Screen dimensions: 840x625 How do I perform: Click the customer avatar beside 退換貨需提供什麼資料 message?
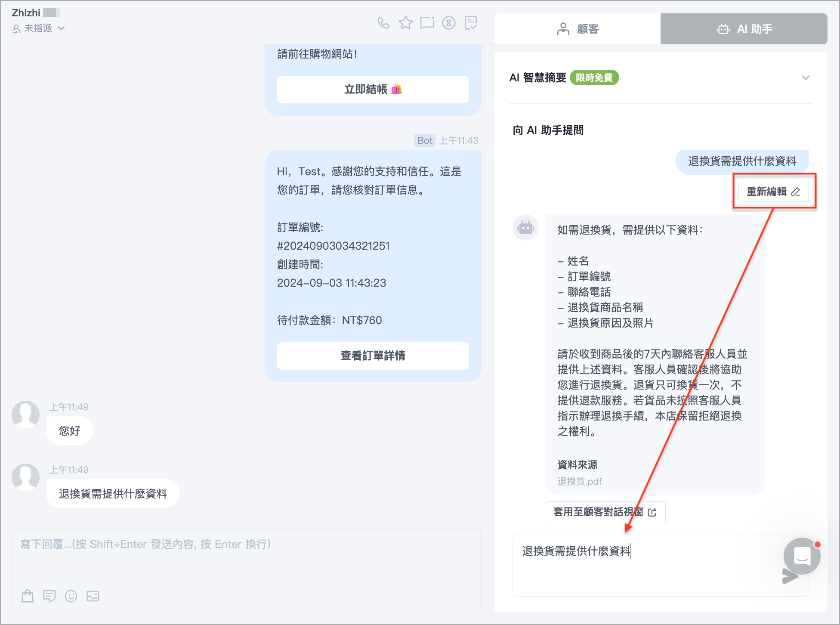tap(26, 477)
